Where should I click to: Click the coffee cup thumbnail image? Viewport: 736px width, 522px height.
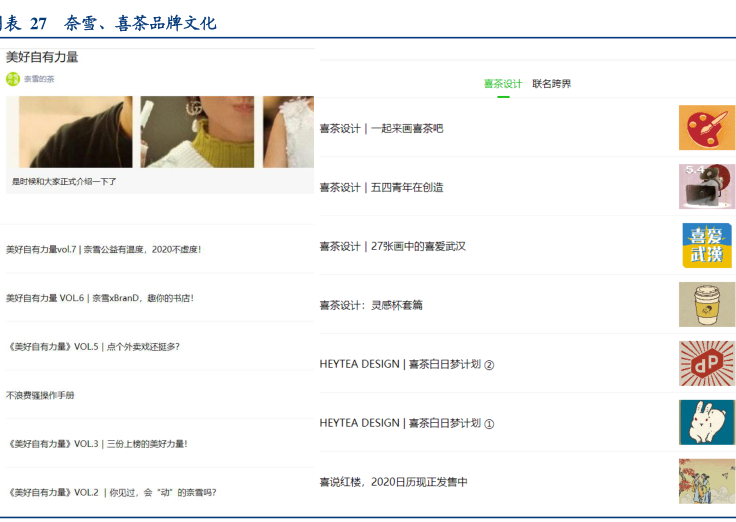coord(706,304)
